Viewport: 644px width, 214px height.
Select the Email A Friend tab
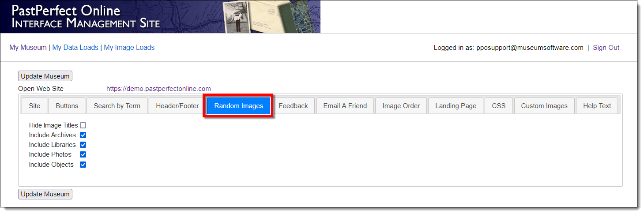coord(345,106)
